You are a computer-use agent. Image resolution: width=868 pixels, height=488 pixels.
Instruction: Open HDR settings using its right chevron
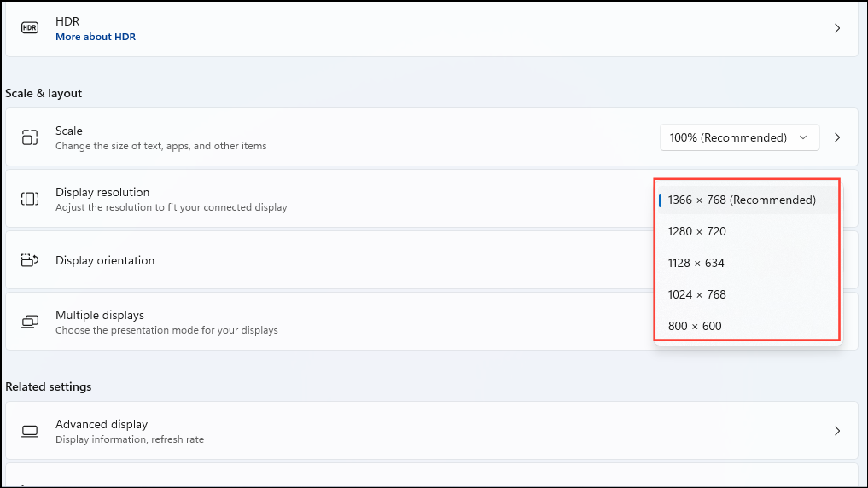click(x=837, y=28)
